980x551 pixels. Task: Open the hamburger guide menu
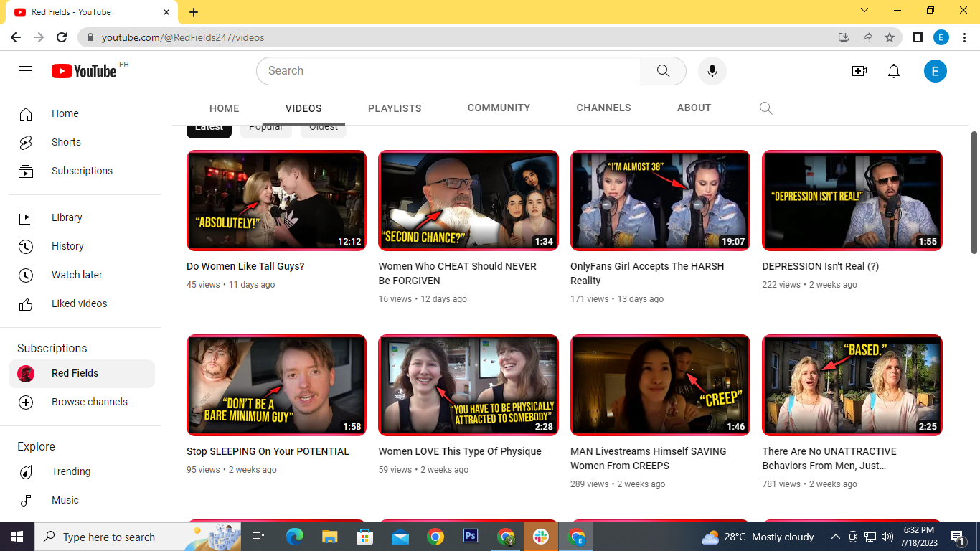click(26, 71)
